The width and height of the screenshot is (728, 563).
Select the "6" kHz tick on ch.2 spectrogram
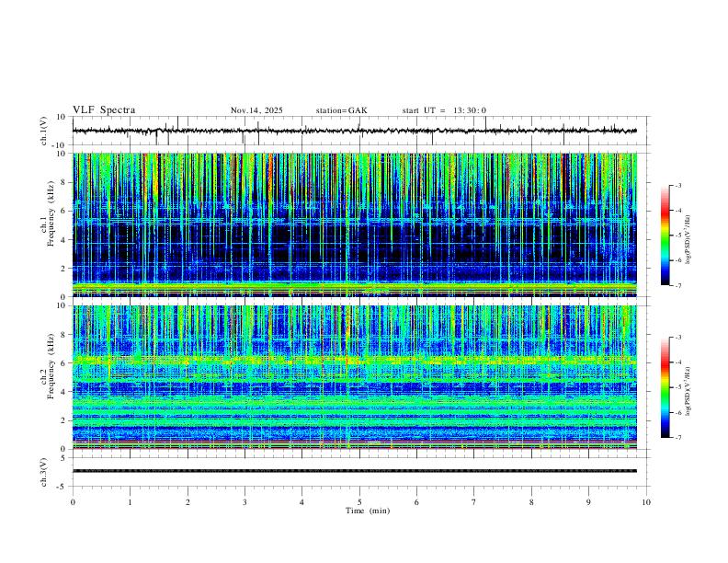click(x=64, y=363)
